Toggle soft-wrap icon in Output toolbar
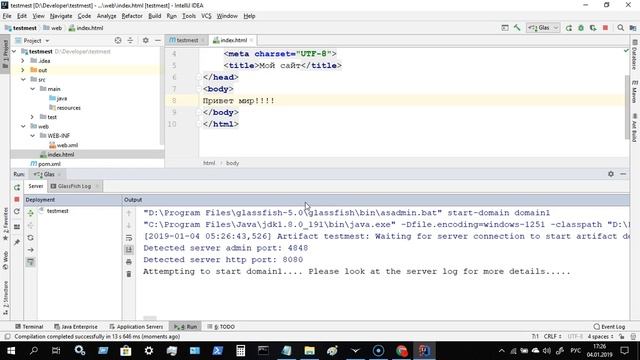The image size is (640, 360). 129,238
